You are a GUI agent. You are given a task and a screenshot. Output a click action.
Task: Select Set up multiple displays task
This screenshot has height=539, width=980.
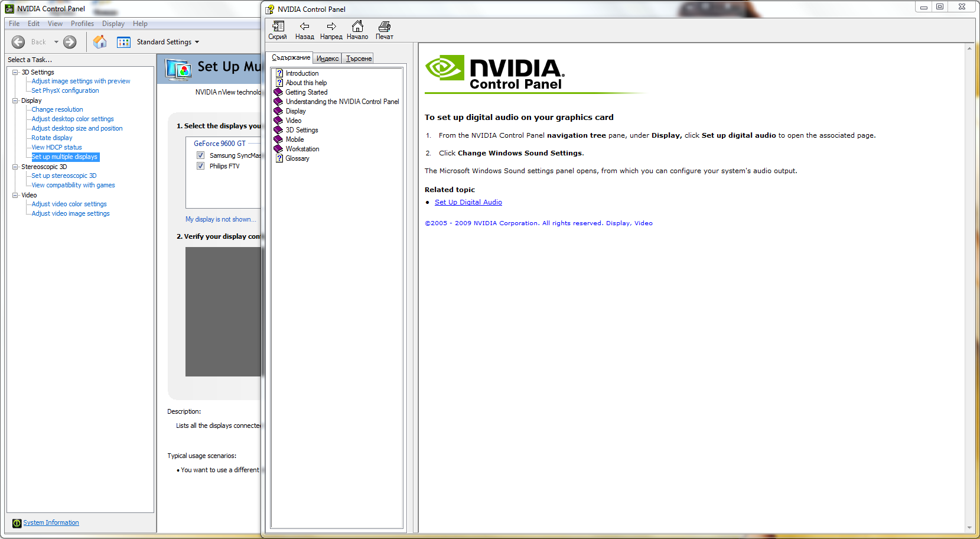click(65, 157)
